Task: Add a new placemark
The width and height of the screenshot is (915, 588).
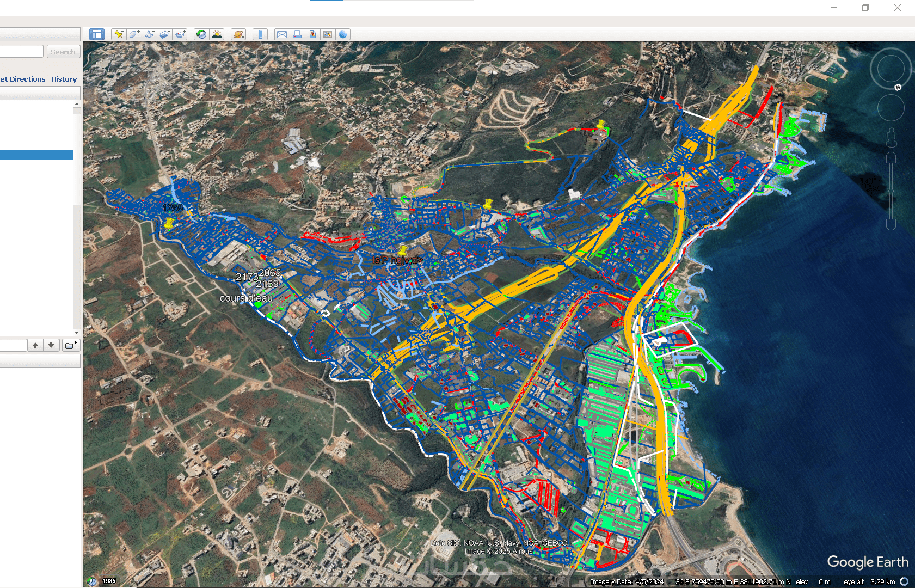Action: (x=119, y=34)
